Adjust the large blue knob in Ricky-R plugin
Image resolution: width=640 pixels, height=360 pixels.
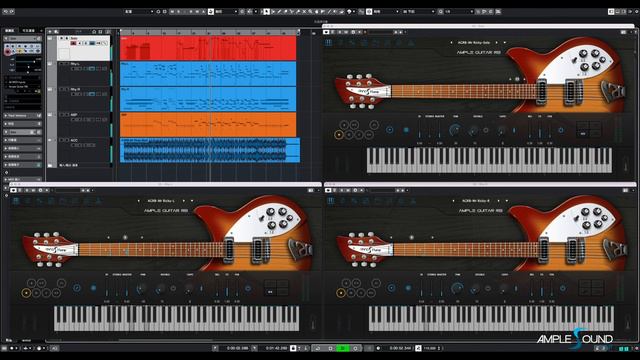click(x=457, y=288)
